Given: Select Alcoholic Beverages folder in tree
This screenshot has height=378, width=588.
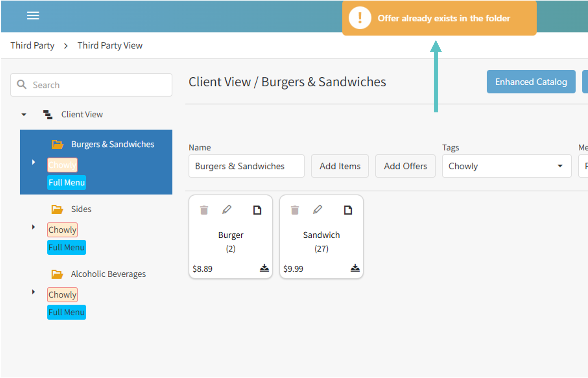Looking at the screenshot, I should coord(108,274).
